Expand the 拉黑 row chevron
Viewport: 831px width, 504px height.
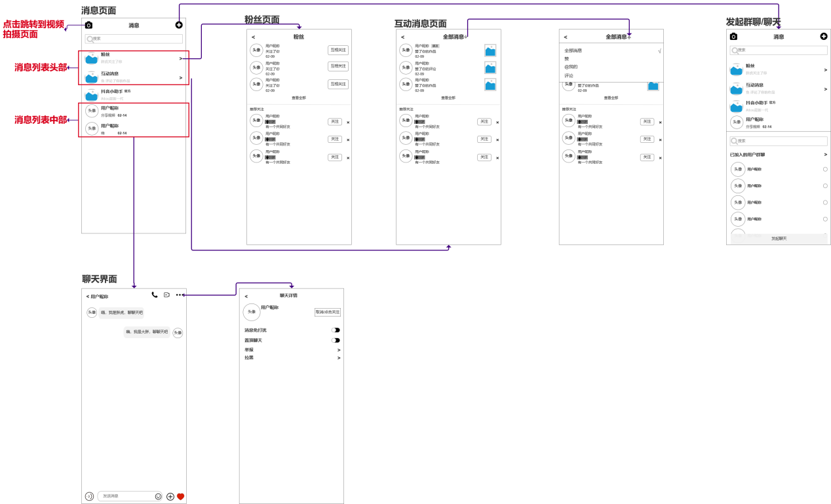[x=339, y=358]
